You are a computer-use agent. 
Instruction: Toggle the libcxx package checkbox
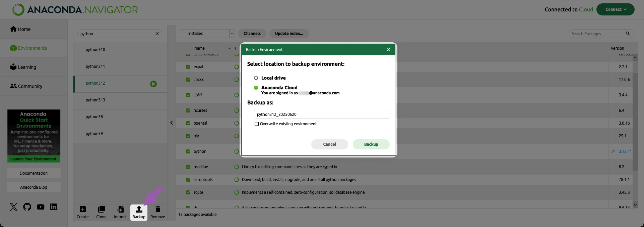tap(188, 80)
